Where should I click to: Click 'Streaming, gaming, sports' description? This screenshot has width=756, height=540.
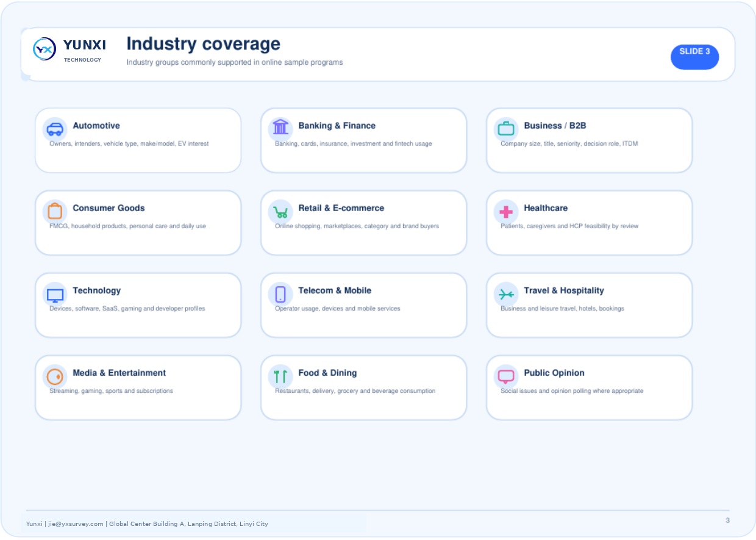pyautogui.click(x=111, y=391)
